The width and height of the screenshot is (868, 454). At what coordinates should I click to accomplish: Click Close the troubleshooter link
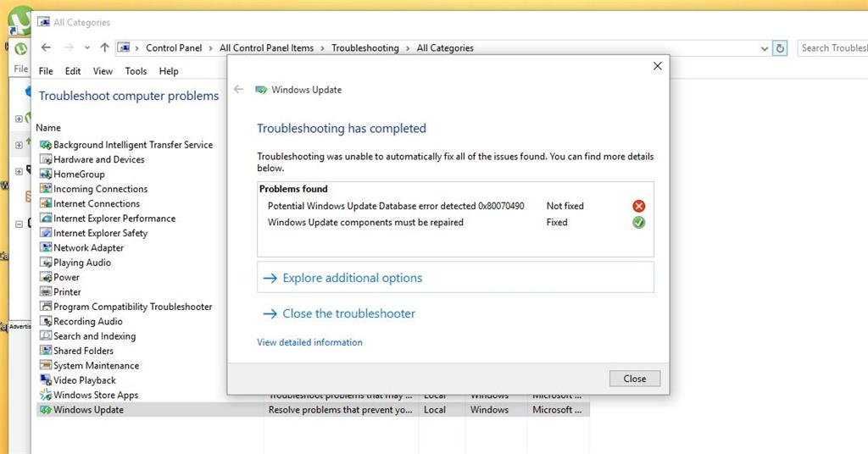339,313
